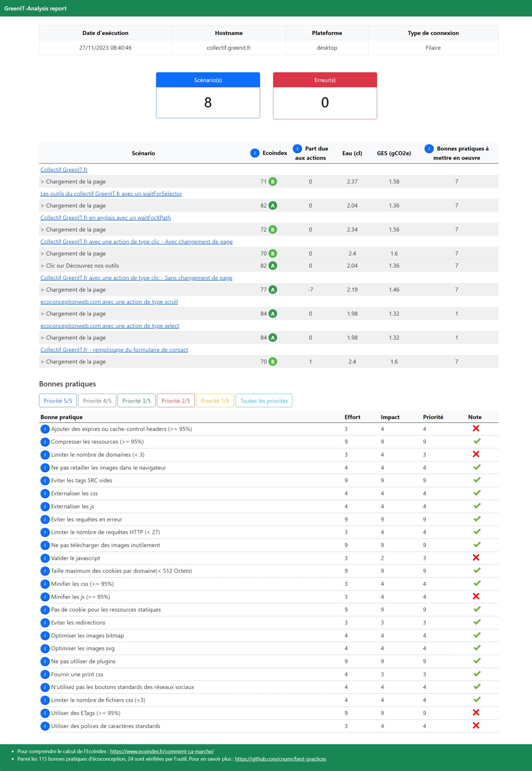Click green check note for Compresser les ressources
Screen dimensions: 532x771
coord(477,441)
